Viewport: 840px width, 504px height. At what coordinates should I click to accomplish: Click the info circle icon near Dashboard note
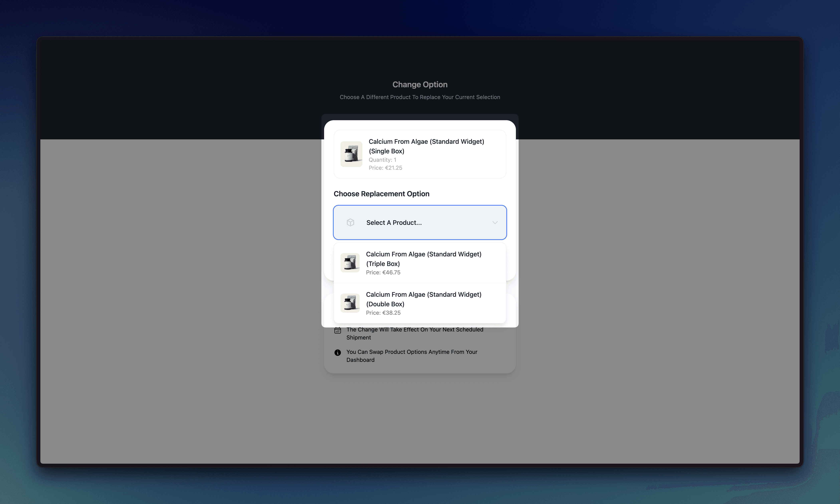click(x=337, y=352)
